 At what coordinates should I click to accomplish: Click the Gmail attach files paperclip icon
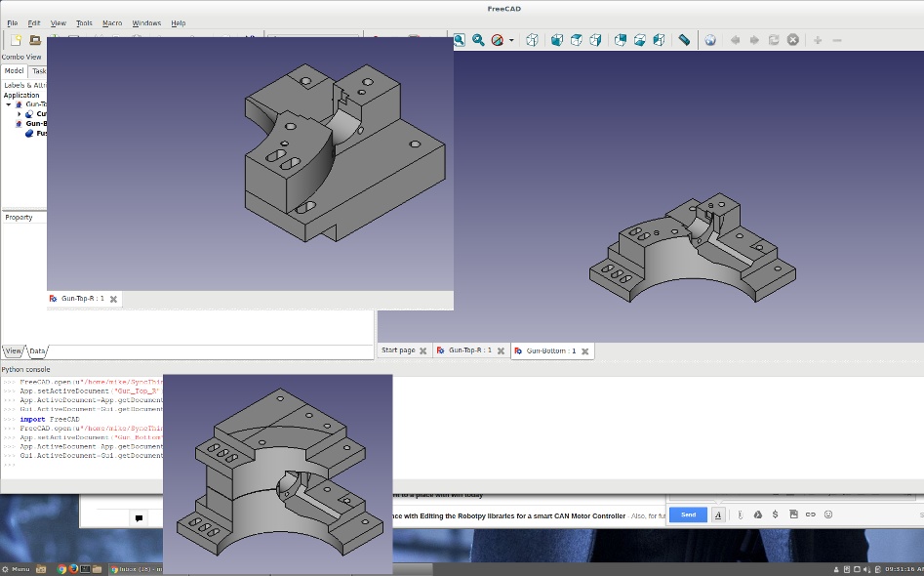click(x=741, y=514)
